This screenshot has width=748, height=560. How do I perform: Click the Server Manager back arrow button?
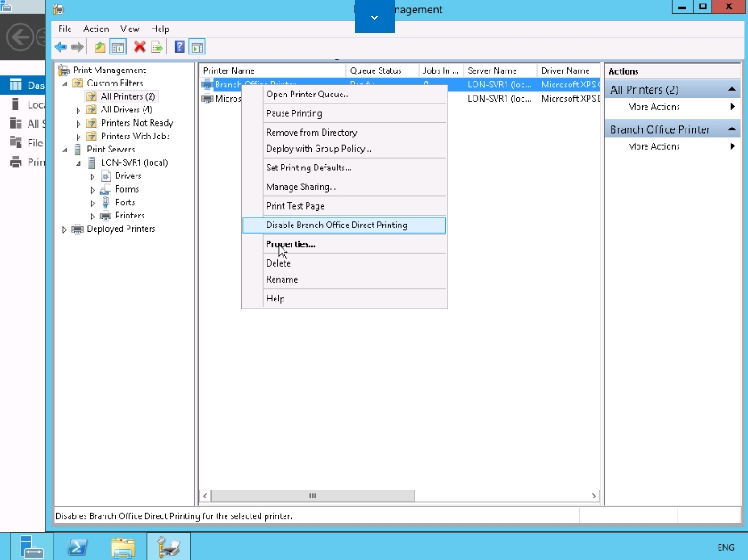pyautogui.click(x=20, y=37)
